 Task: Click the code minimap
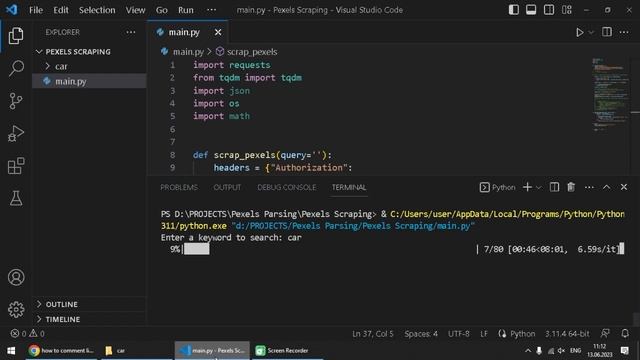coord(611,95)
